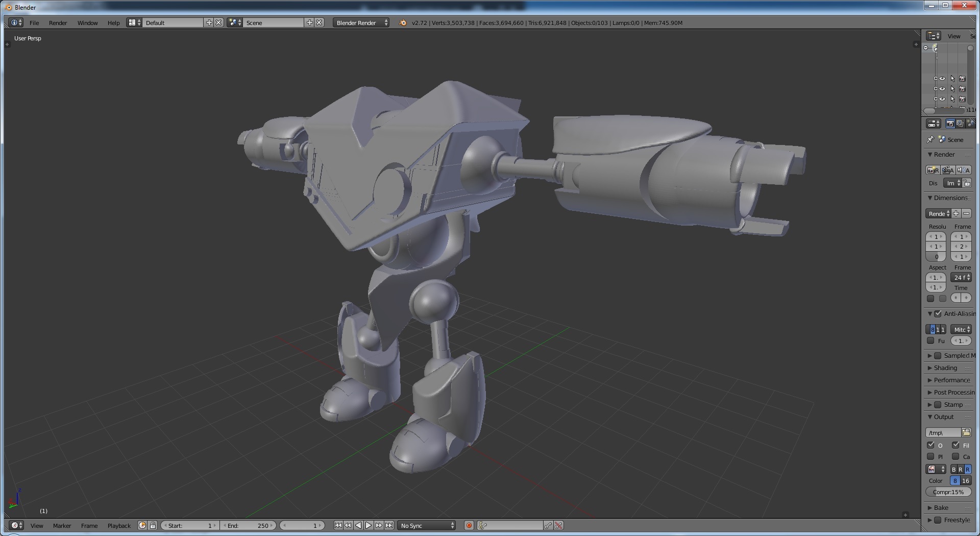Open the Properties editor type selector
This screenshot has width=980, height=536.
[x=934, y=124]
